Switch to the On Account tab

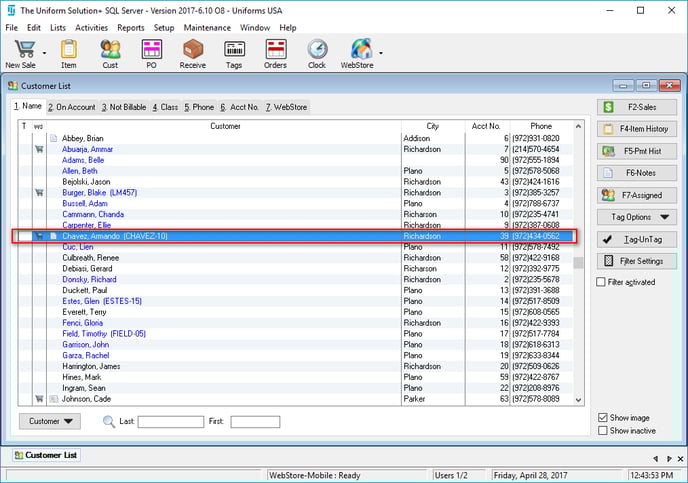72,106
